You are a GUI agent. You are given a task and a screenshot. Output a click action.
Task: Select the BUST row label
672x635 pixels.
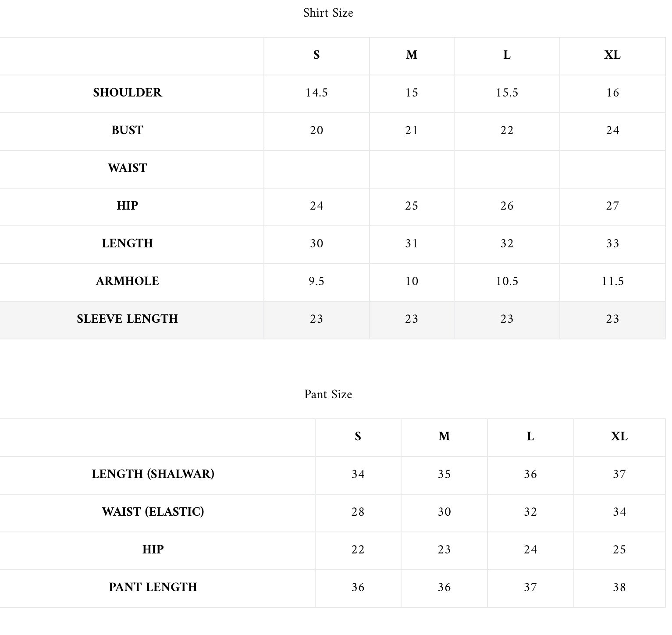127,130
